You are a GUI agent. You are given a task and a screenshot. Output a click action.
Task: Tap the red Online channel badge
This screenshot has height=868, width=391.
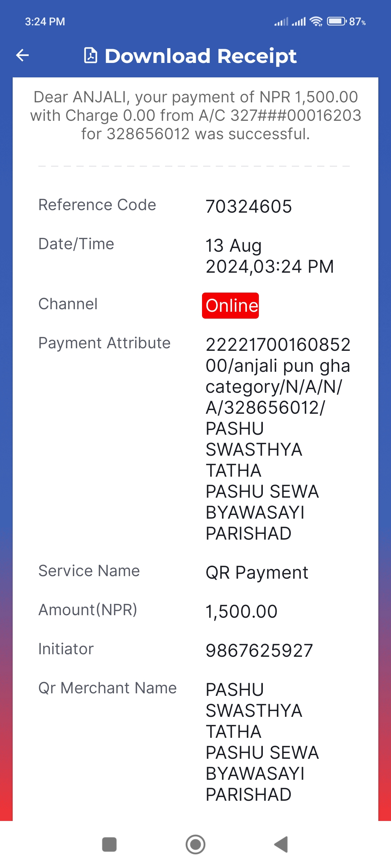pos(230,306)
